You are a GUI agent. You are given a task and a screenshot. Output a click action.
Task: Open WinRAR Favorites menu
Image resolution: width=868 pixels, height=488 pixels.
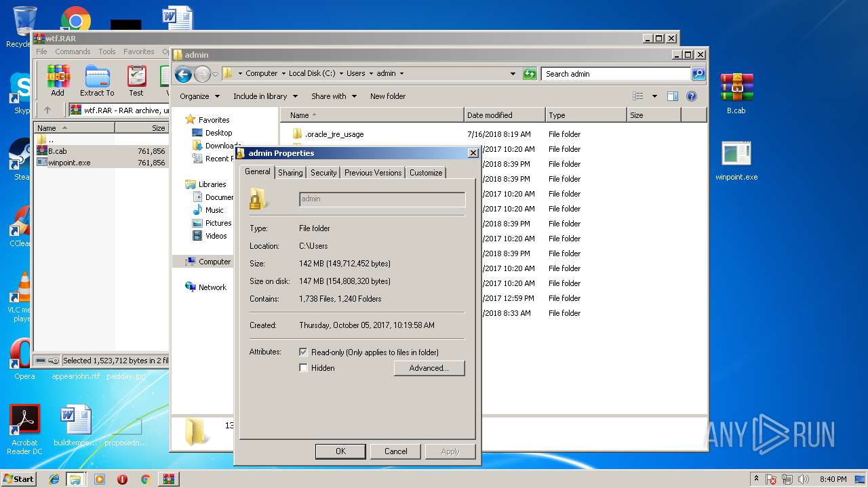[x=139, y=52]
